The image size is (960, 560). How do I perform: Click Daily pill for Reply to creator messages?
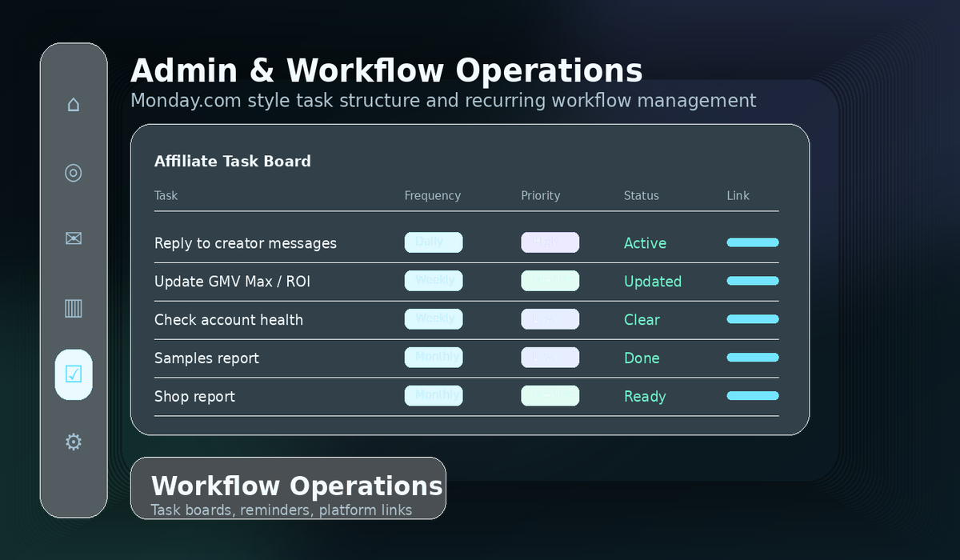tap(434, 242)
